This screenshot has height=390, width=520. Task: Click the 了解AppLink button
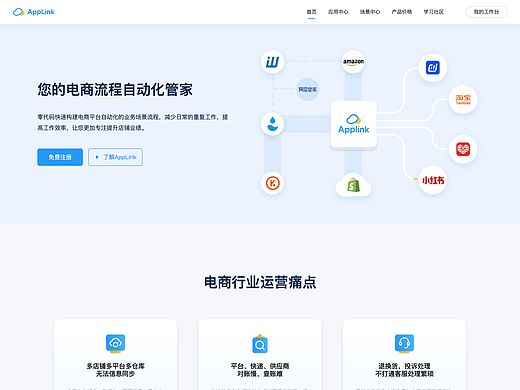click(115, 157)
